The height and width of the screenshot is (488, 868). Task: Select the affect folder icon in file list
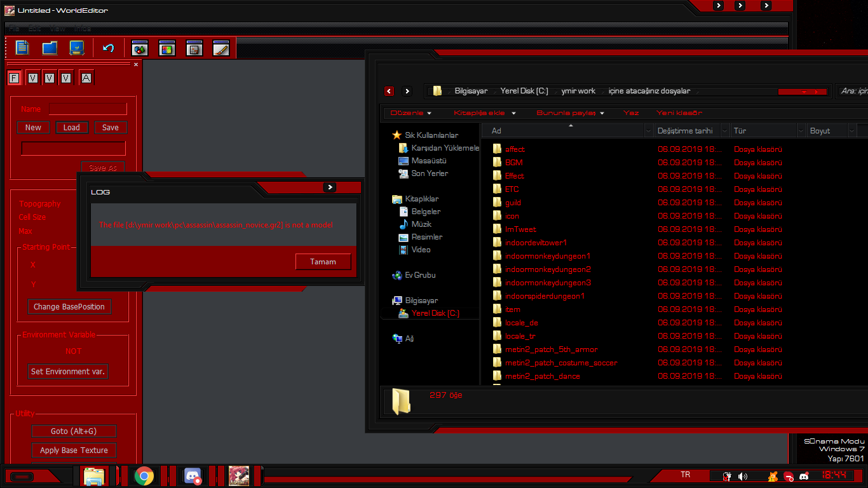click(497, 149)
